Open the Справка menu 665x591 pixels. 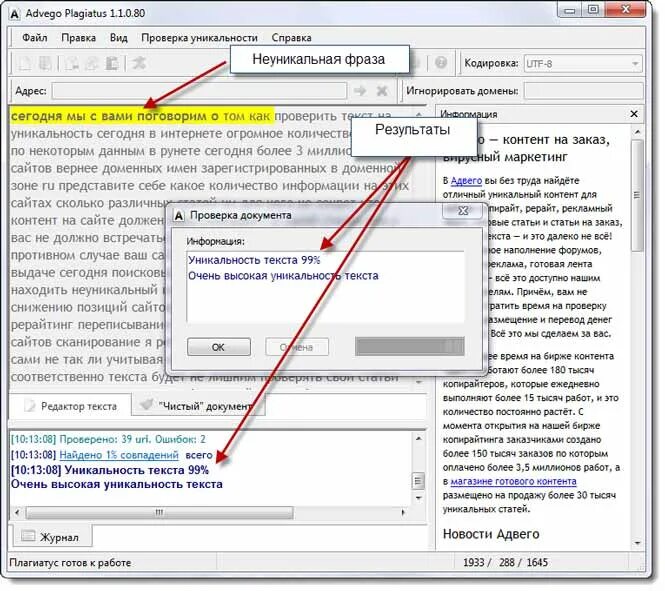(291, 38)
